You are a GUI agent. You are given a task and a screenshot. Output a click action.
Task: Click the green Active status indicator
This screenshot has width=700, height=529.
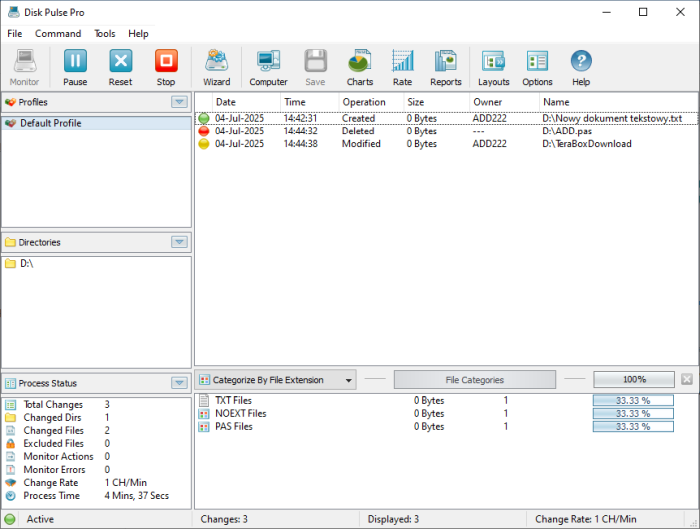coord(10,519)
